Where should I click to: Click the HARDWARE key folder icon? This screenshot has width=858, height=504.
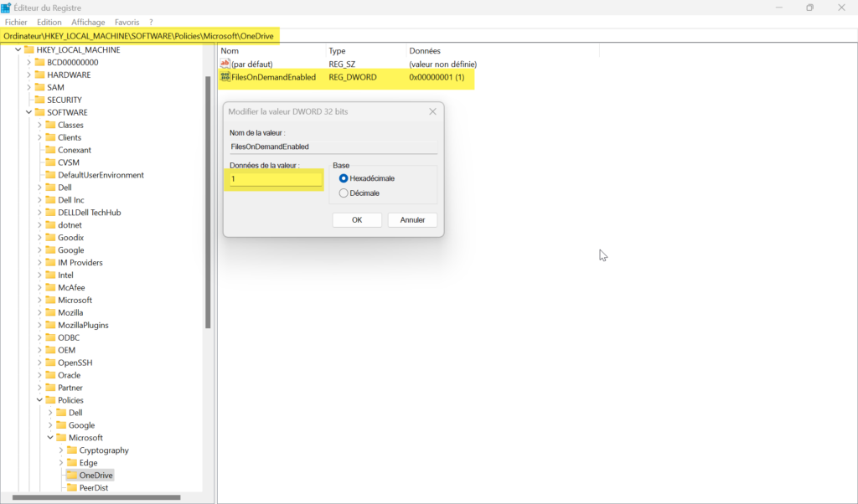[x=39, y=75]
